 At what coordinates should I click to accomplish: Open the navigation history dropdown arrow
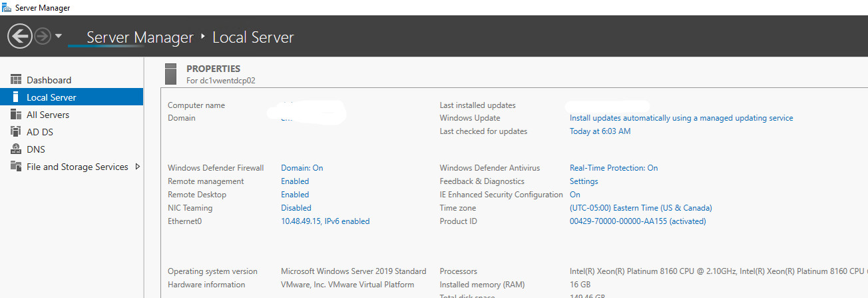click(59, 36)
